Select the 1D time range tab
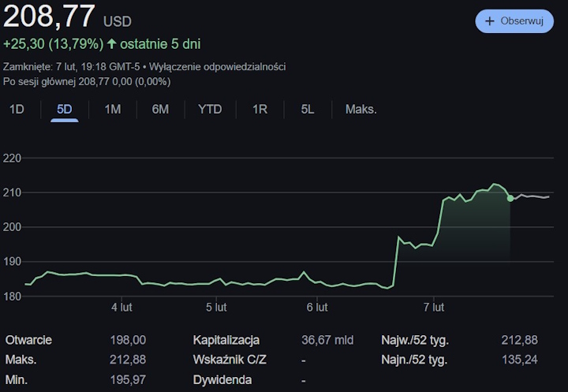The width and height of the screenshot is (568, 392). point(17,110)
